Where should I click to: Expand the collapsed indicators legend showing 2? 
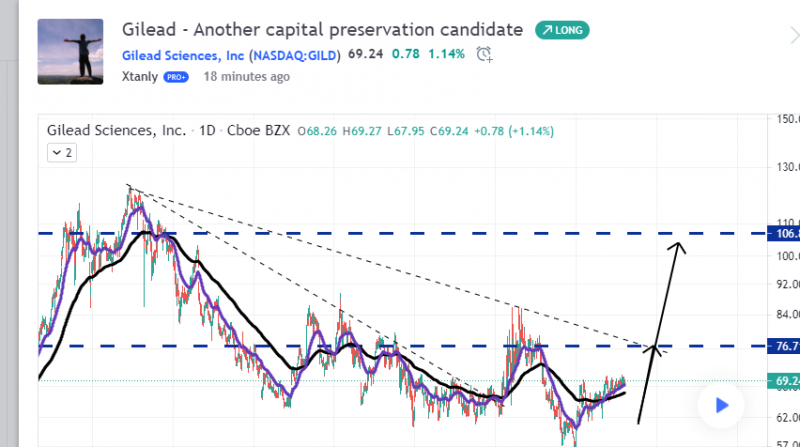click(x=61, y=153)
